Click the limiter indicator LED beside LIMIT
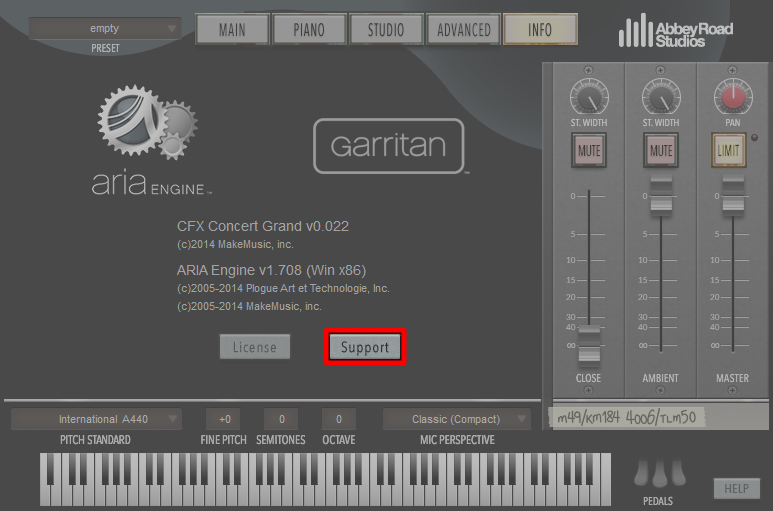Screen dimensions: 773x511 (x=754, y=137)
